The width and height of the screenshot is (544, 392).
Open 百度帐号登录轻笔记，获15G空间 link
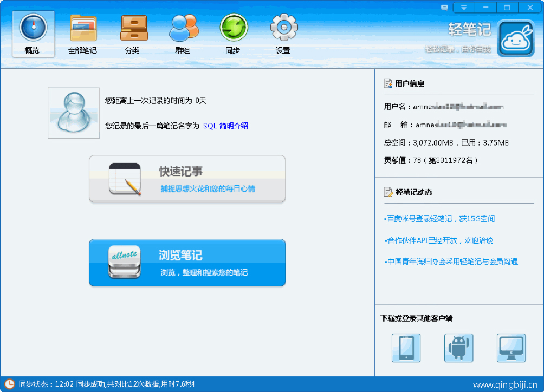pyautogui.click(x=439, y=219)
